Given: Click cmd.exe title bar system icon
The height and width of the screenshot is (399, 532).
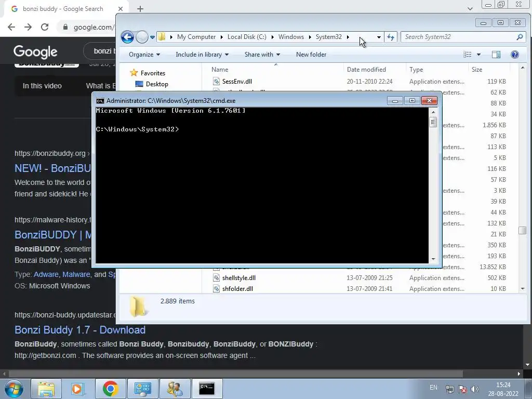Looking at the screenshot, I should (100, 101).
